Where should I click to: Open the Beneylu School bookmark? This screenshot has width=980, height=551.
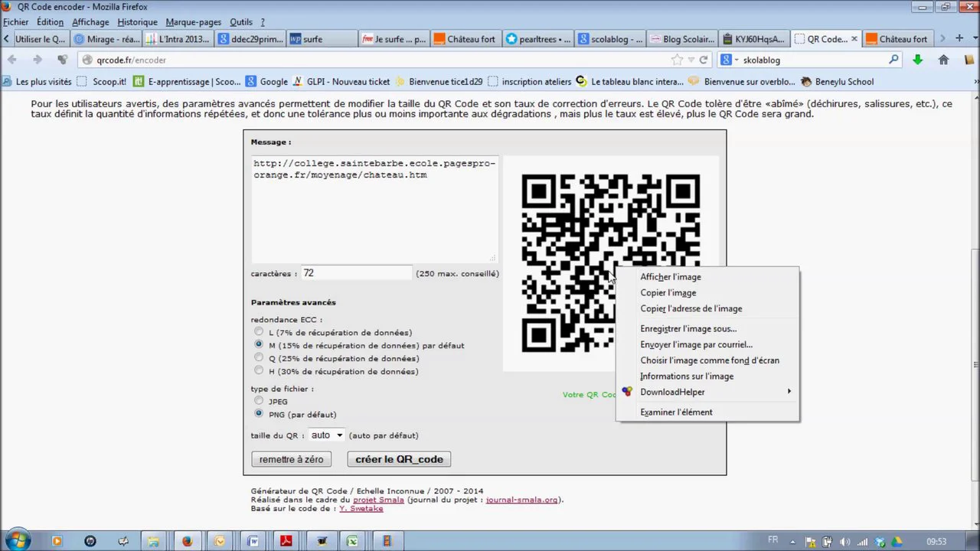837,81
